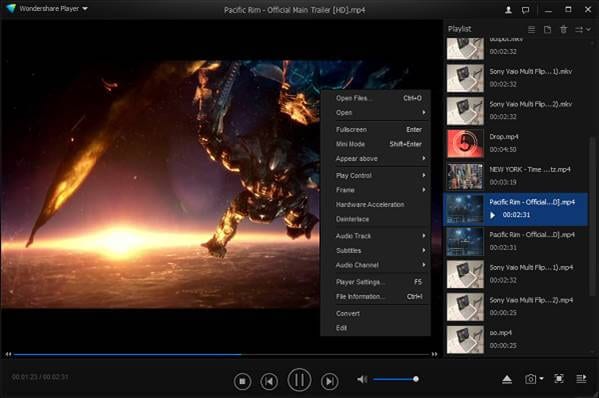This screenshot has width=599, height=398.
Task: Click the eject open file icon
Action: [507, 379]
